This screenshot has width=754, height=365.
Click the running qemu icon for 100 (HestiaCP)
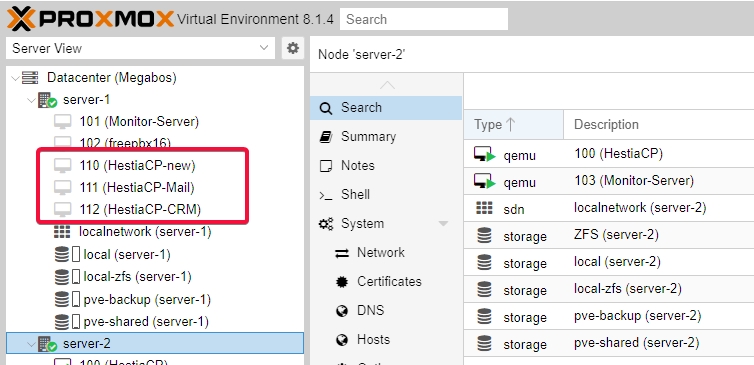point(485,154)
